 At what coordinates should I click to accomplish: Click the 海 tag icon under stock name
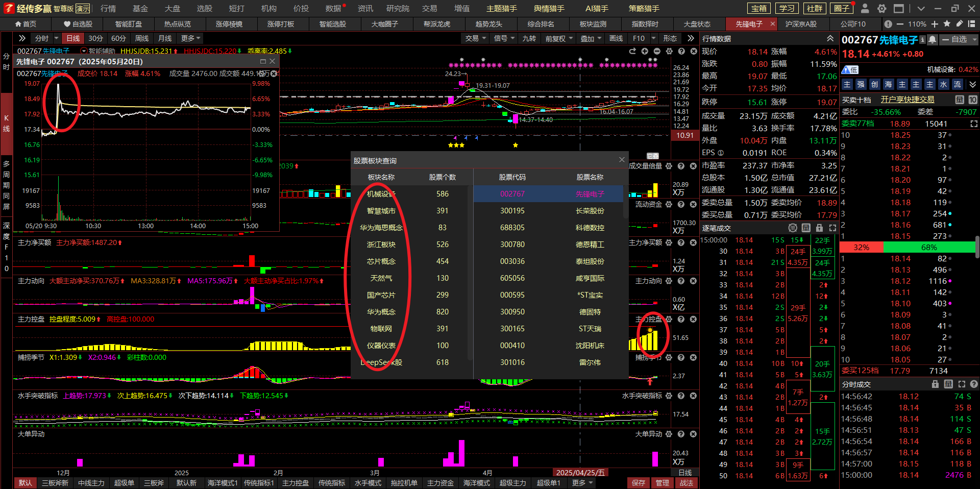pos(888,84)
